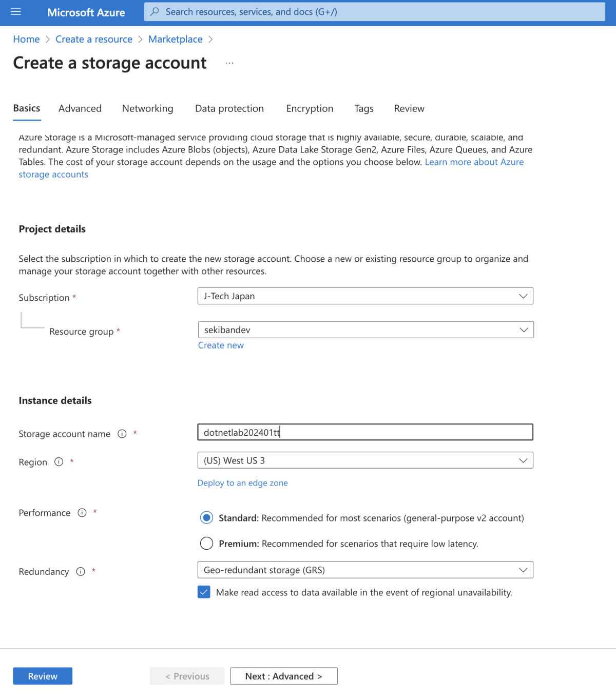Click the Project details heading
Viewport: 616px width, 696px height.
tap(52, 229)
